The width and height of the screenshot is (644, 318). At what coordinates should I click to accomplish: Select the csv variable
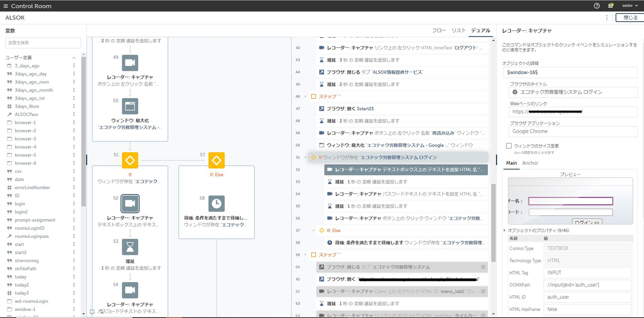pyautogui.click(x=18, y=172)
